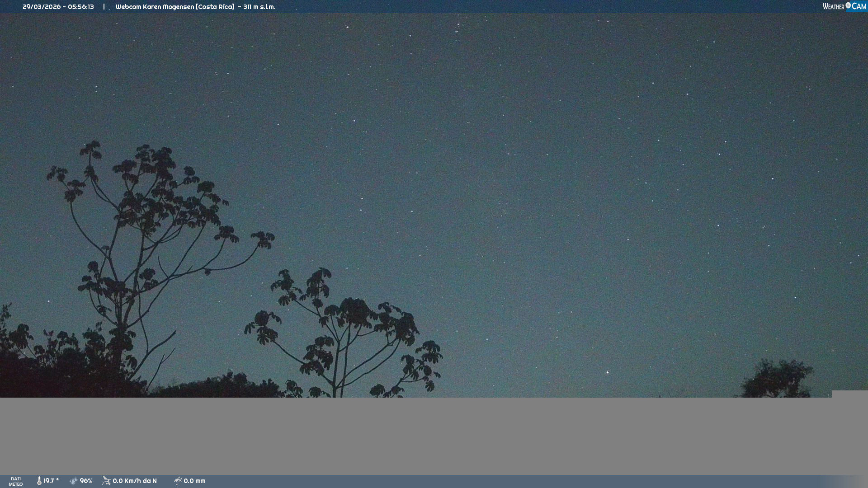This screenshot has width=868, height=488.
Task: Click the wind speed icon
Action: click(x=106, y=481)
